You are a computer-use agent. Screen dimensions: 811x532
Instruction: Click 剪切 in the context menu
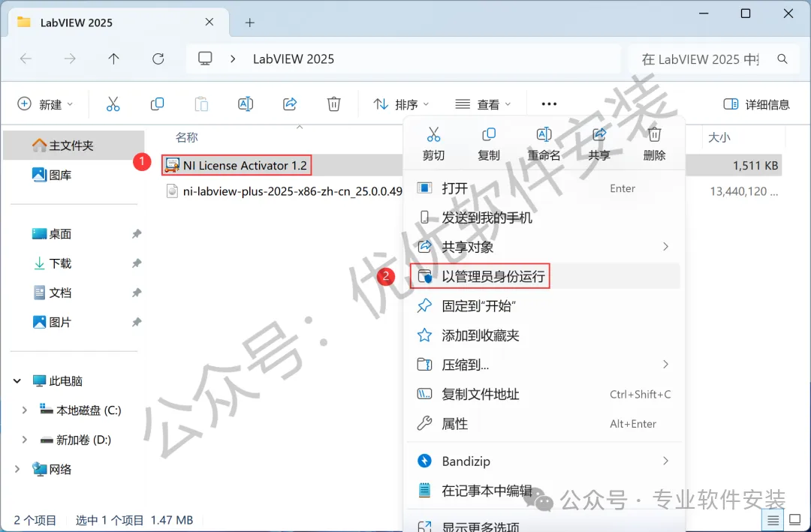tap(433, 144)
